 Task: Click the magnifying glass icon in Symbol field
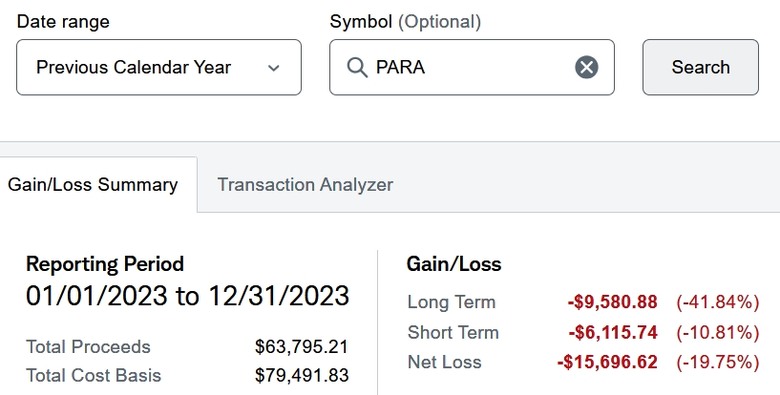(x=357, y=67)
